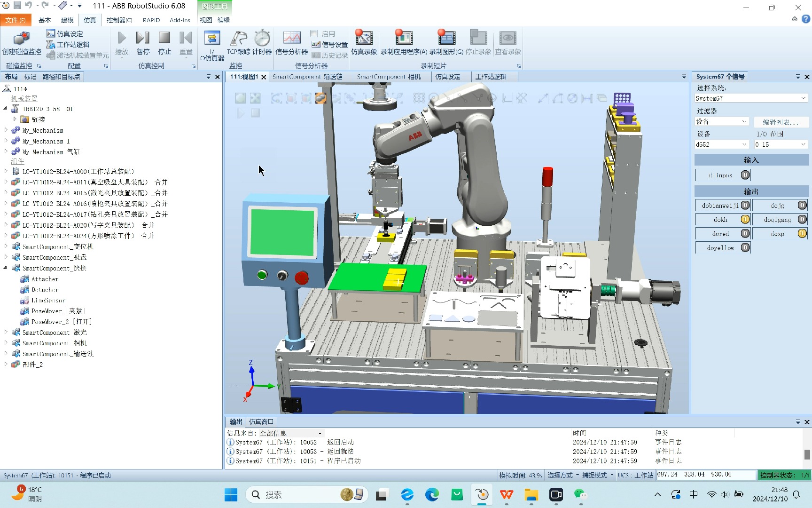Open WPS Office from the taskbar
812x508 pixels.
tap(506, 494)
